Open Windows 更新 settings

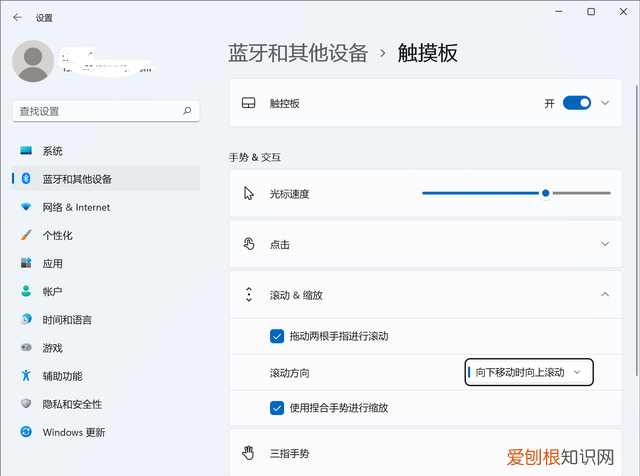(x=106, y=432)
